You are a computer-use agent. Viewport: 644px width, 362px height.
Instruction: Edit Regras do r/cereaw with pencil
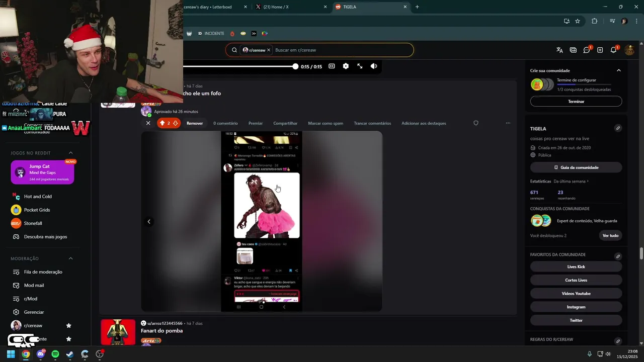618,341
